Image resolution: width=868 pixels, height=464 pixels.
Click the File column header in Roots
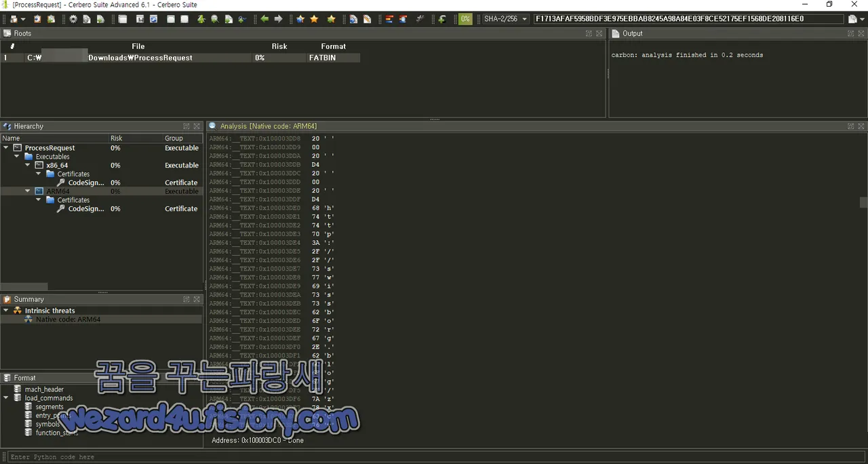[138, 46]
